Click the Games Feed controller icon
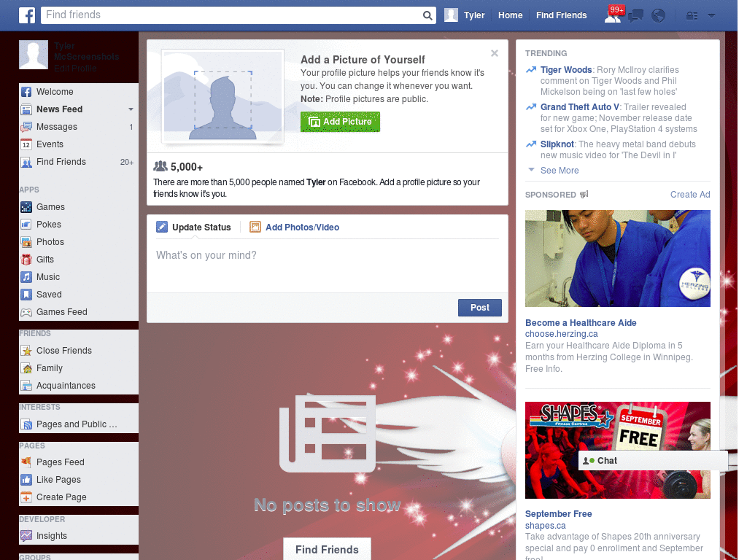The height and width of the screenshot is (560, 747). (26, 312)
